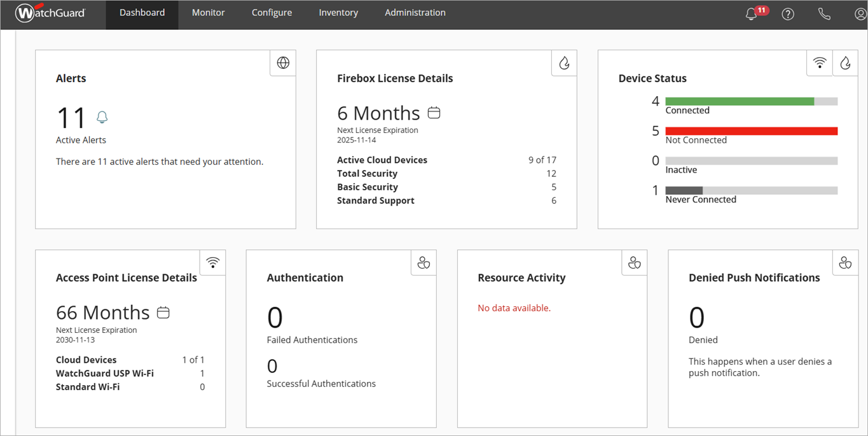Image resolution: width=868 pixels, height=436 pixels.
Task: Click the Firebox flame icon on License Details tile
Action: click(x=563, y=62)
